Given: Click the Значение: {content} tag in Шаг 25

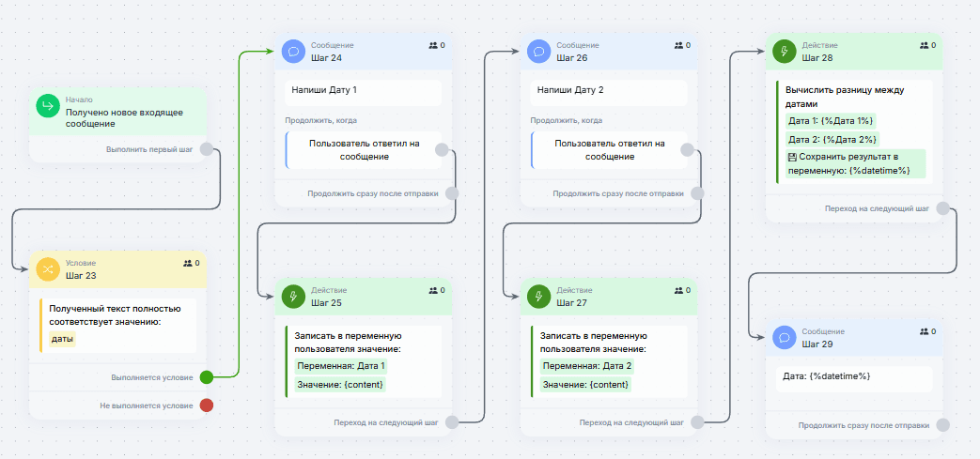Looking at the screenshot, I should click(340, 384).
